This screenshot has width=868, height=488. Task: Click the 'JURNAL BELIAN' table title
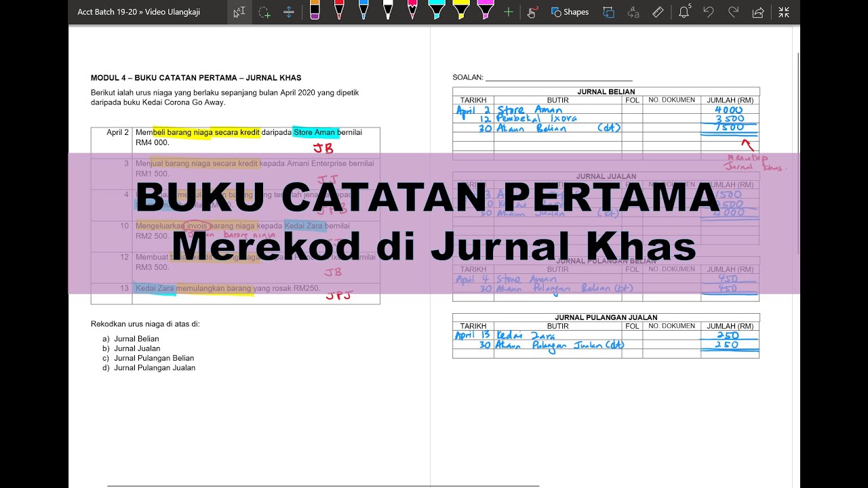[606, 91]
